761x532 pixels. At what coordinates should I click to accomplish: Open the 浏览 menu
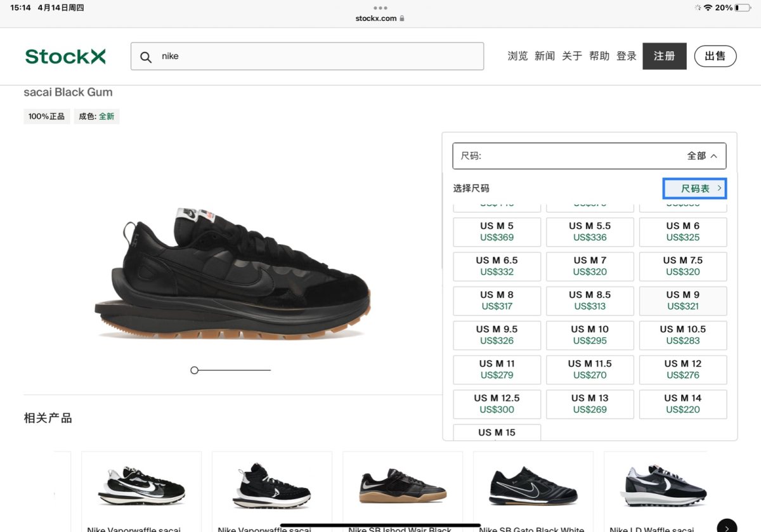[517, 56]
